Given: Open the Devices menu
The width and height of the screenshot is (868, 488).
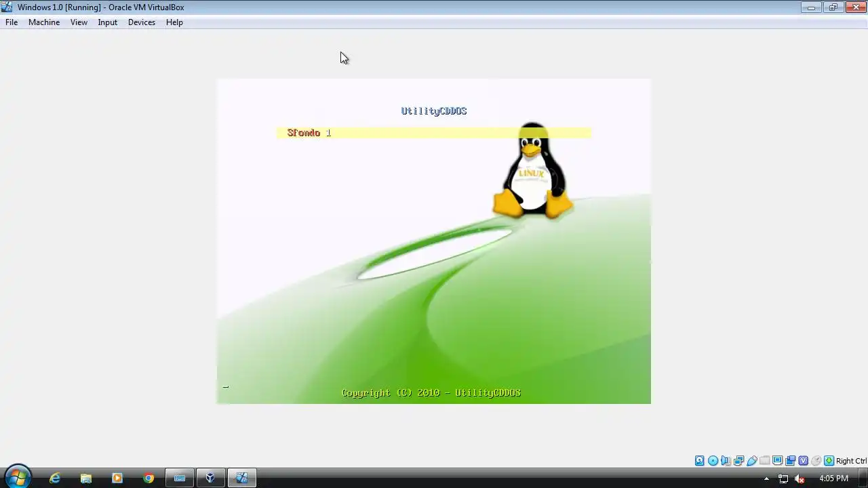Looking at the screenshot, I should tap(142, 22).
